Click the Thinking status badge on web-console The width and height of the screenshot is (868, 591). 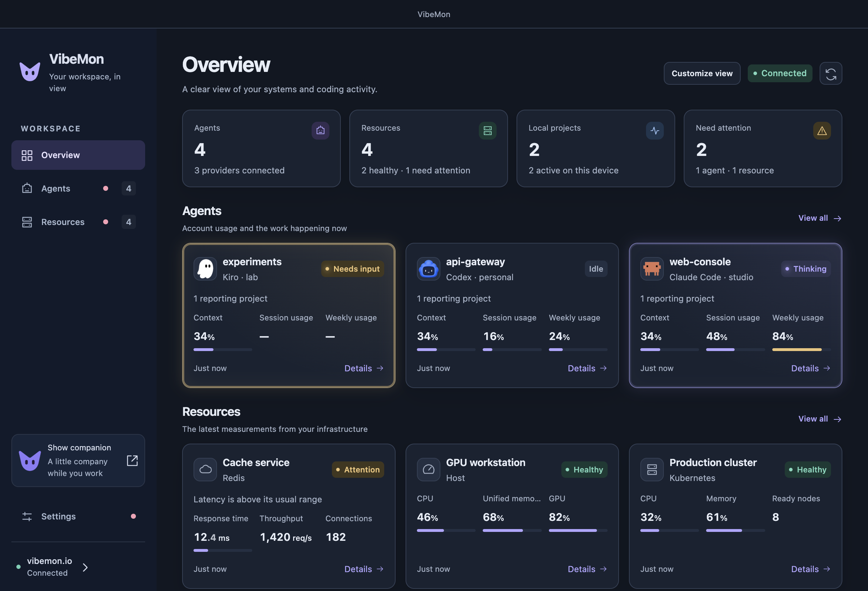[806, 269]
